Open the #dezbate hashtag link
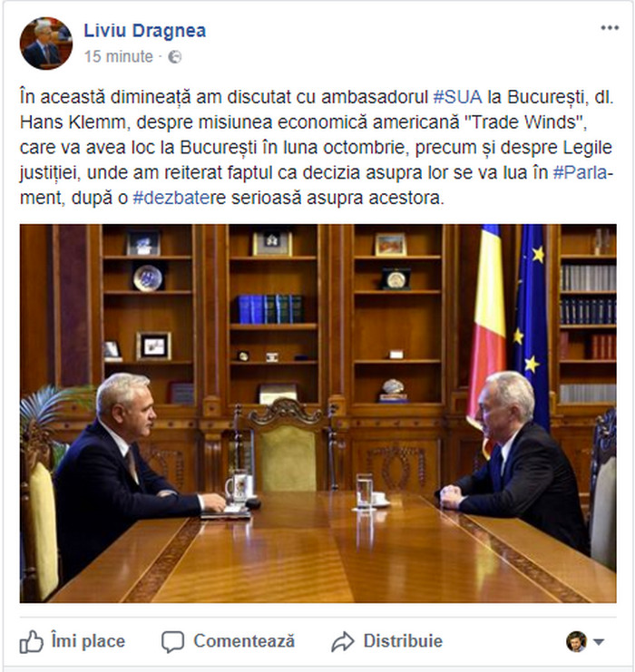 coord(174,198)
